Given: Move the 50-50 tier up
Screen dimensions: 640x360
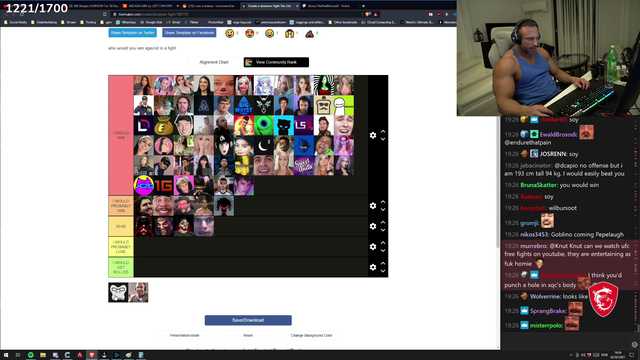Looking at the screenshot, I should (x=383, y=223).
